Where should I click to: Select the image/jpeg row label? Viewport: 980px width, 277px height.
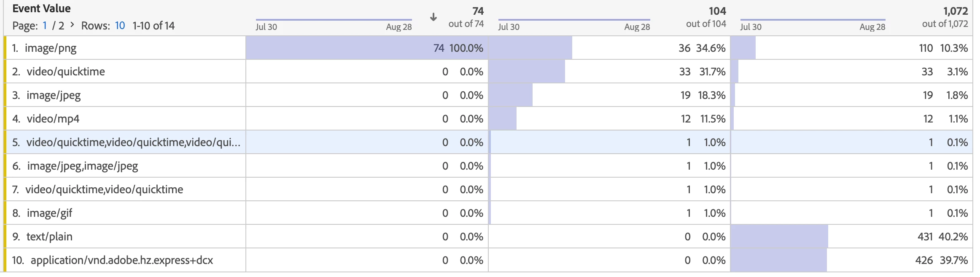click(x=54, y=95)
